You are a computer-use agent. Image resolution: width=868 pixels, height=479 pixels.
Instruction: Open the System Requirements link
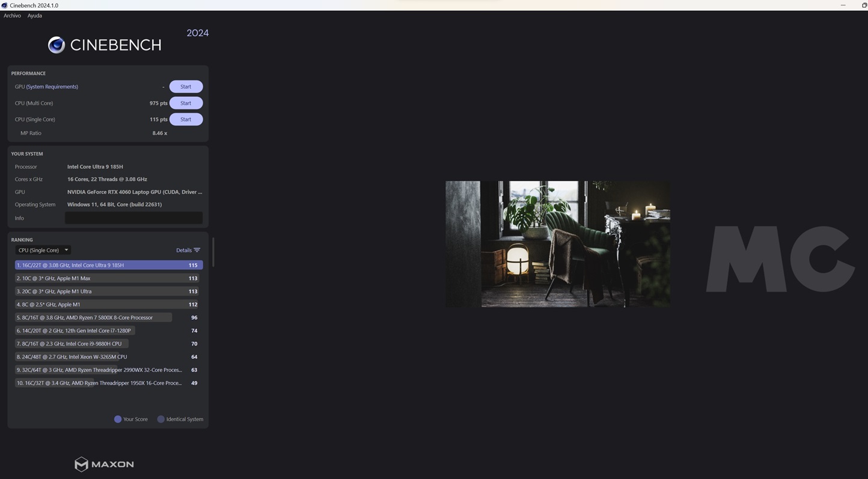click(52, 87)
